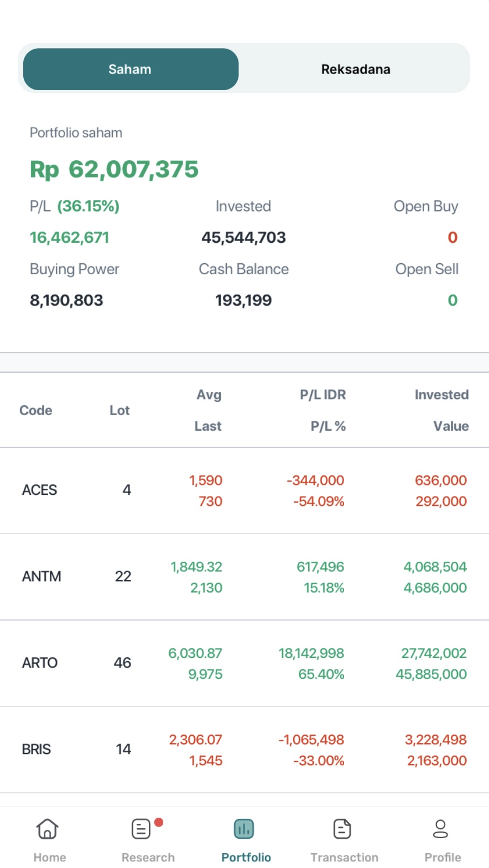This screenshot has height=868, width=489.
Task: Switch to the Saham tab
Action: pyautogui.click(x=131, y=69)
